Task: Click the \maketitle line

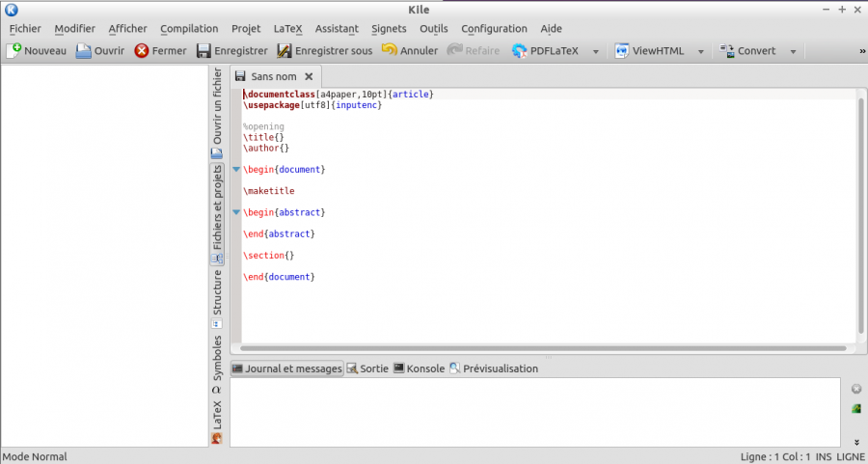Action: pyautogui.click(x=268, y=191)
